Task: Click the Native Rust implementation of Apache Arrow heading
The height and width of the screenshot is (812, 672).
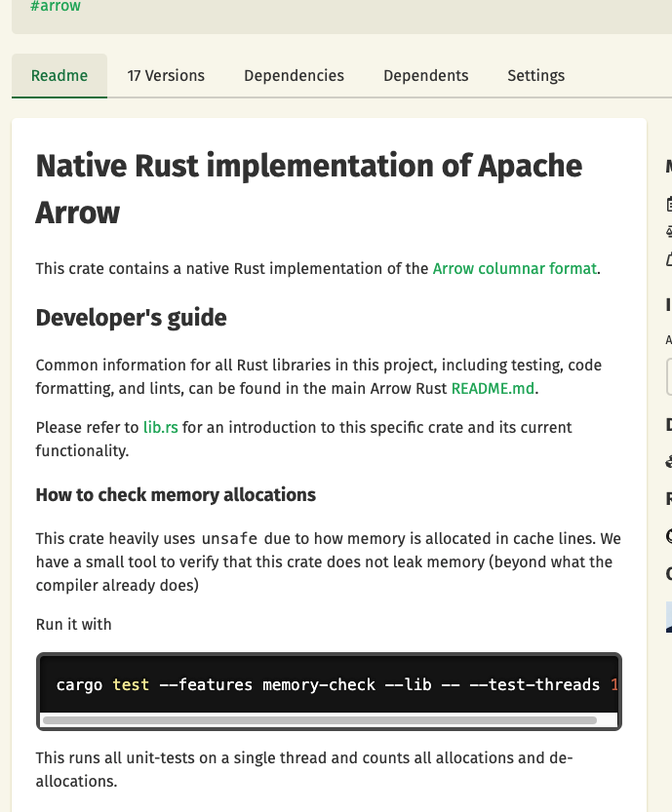Action: 309,189
